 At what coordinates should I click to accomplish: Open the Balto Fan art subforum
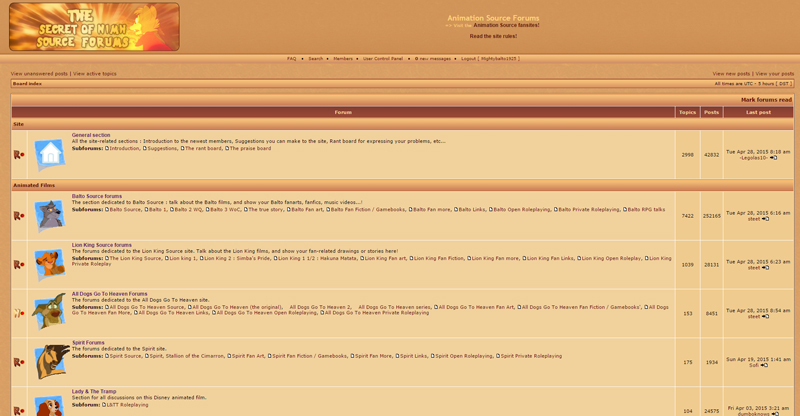(307, 209)
